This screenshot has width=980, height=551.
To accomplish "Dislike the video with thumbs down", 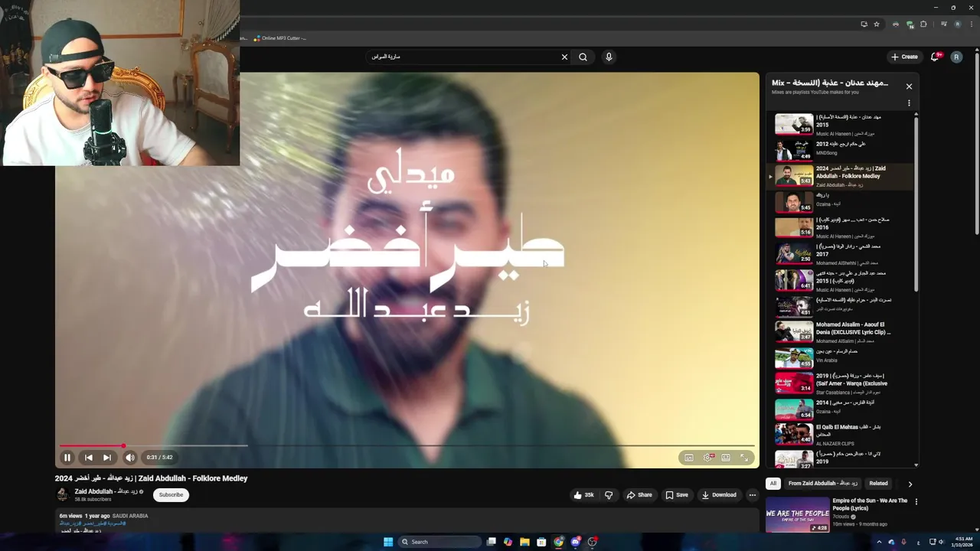I will tap(609, 495).
